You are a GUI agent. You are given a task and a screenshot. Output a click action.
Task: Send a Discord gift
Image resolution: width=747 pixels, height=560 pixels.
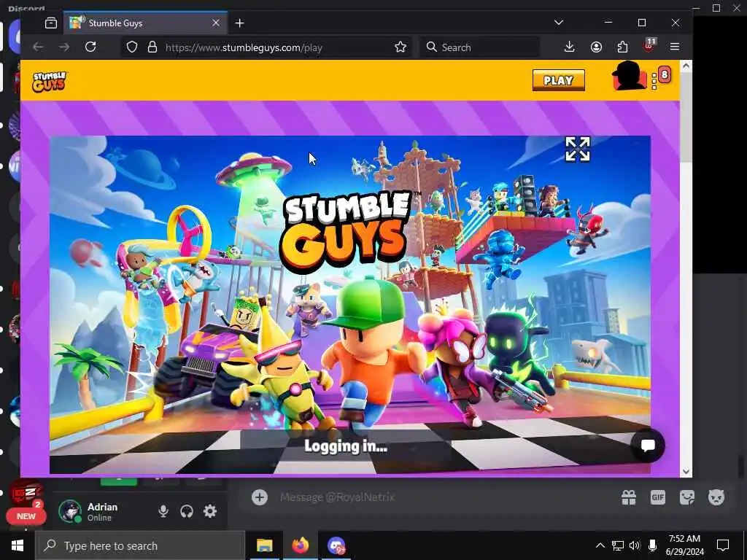[629, 497]
